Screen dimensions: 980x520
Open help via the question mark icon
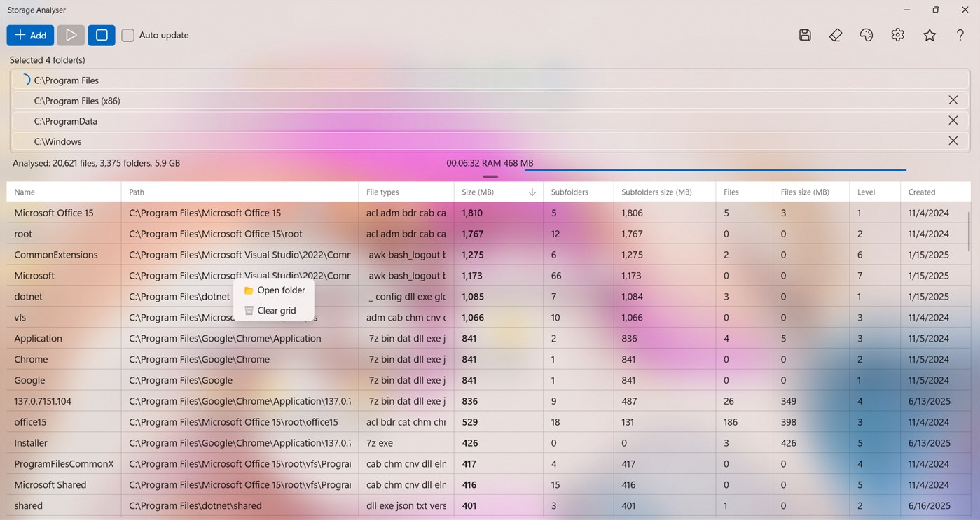(960, 34)
